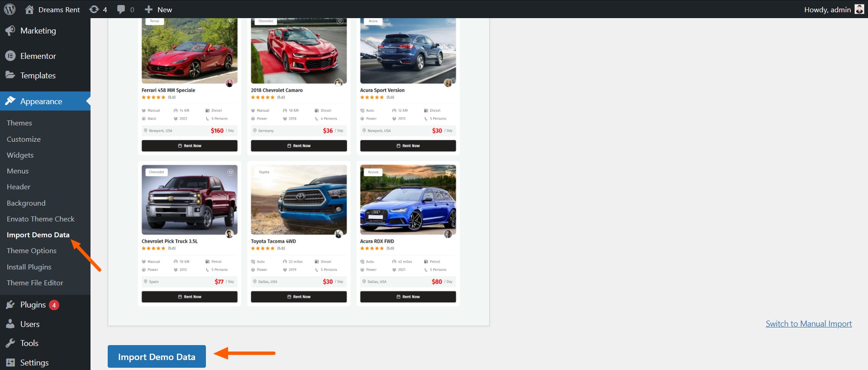Click the Plugins update badge 4
This screenshot has height=370, width=868.
click(x=54, y=305)
